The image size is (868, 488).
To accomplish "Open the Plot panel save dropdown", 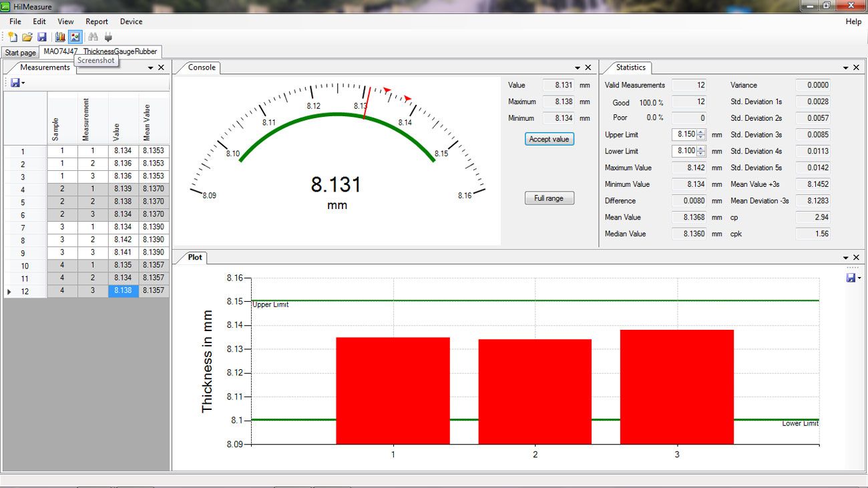I will pos(853,278).
